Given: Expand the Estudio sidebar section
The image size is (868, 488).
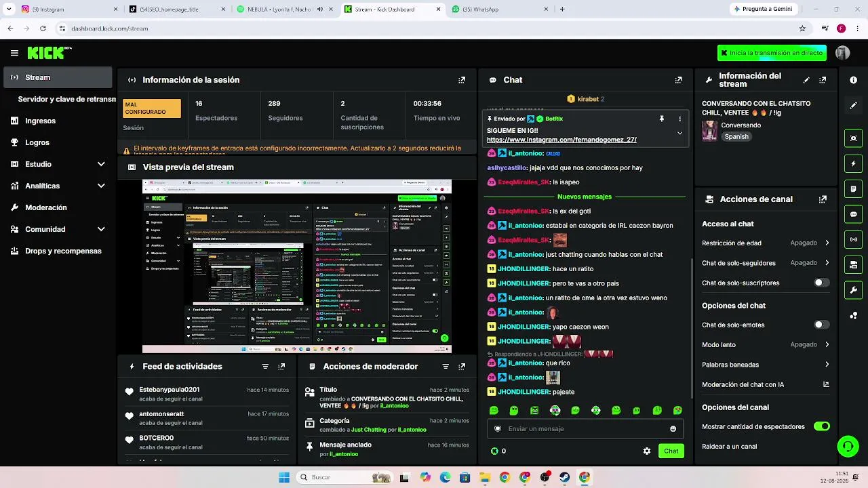Looking at the screenshot, I should click(x=101, y=164).
